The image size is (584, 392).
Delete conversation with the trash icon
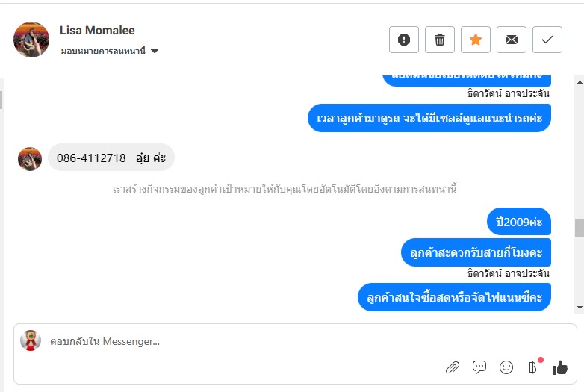click(x=440, y=40)
